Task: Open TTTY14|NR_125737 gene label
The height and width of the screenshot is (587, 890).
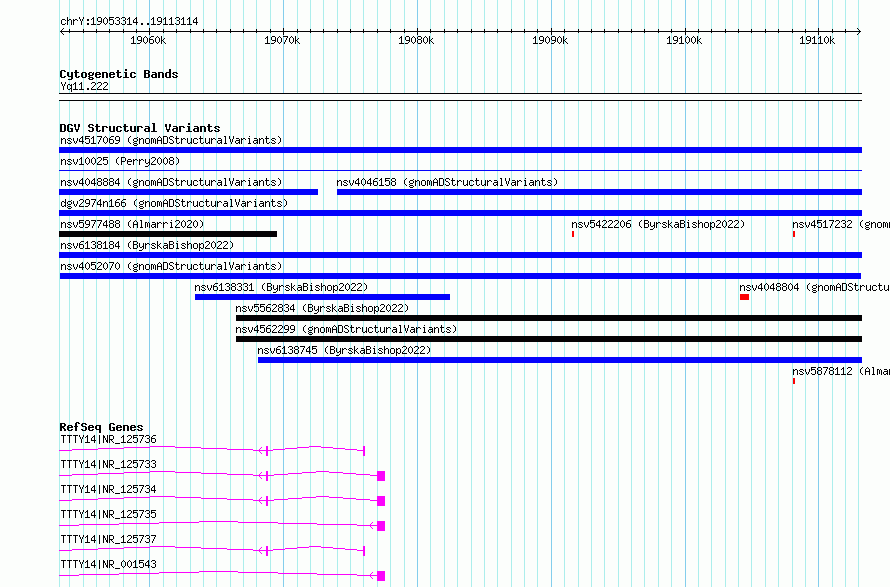Action: click(108, 539)
